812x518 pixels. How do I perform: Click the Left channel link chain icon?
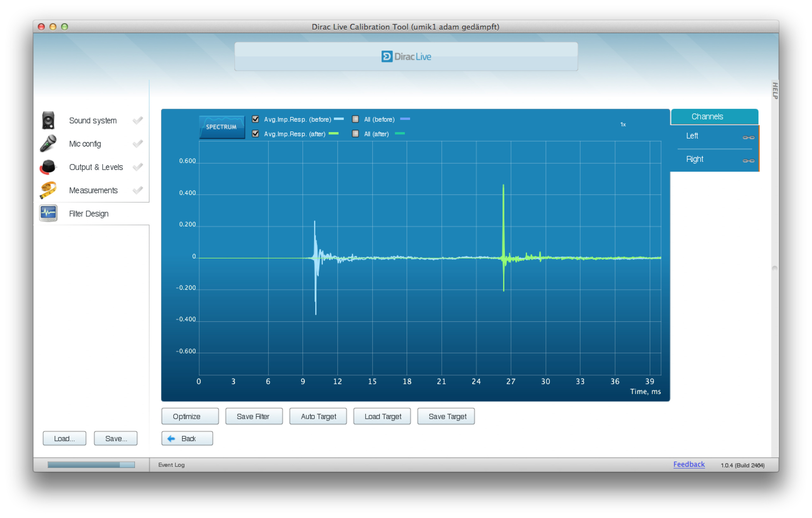pyautogui.click(x=748, y=137)
